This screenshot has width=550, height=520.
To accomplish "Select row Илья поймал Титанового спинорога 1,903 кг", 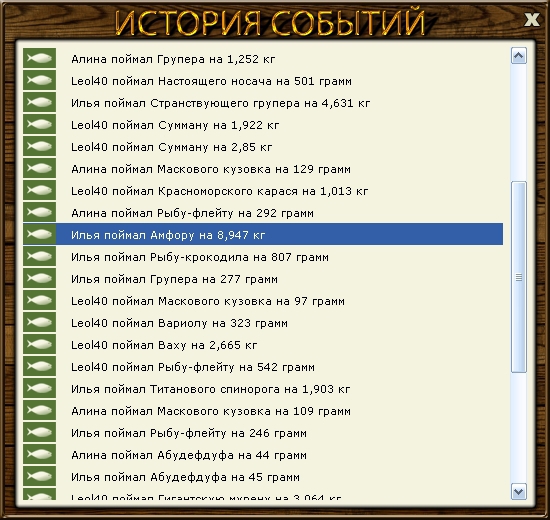I will (263, 388).
